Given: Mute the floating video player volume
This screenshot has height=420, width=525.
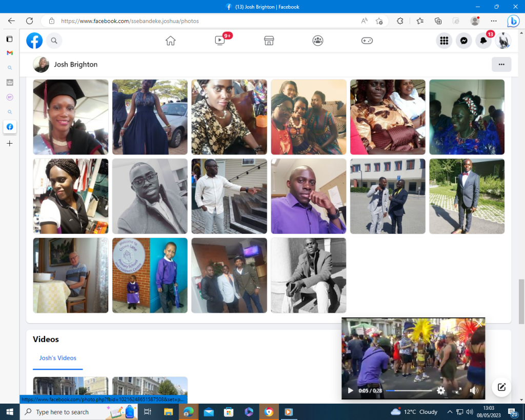Looking at the screenshot, I should point(474,391).
